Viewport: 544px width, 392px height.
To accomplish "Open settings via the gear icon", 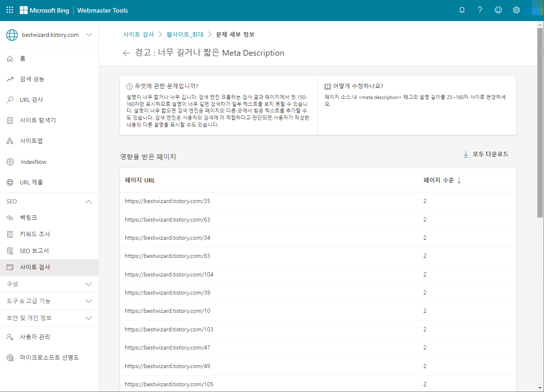I will pos(516,9).
